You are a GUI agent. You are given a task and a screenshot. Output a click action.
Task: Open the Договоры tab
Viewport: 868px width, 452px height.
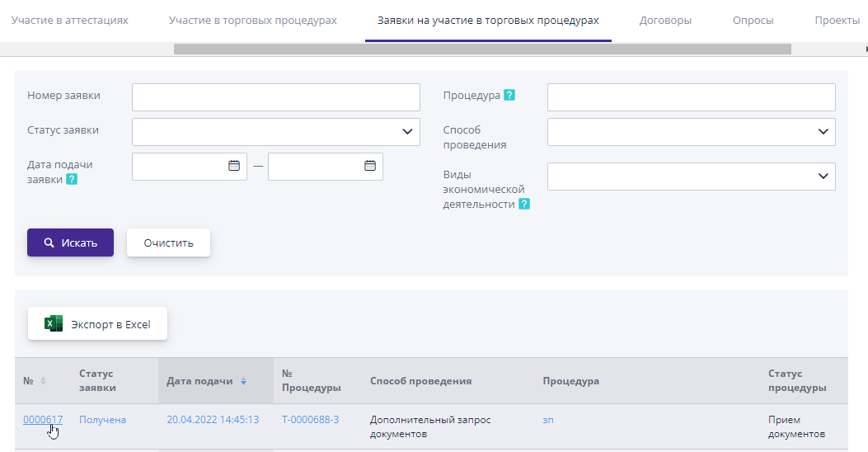click(665, 21)
